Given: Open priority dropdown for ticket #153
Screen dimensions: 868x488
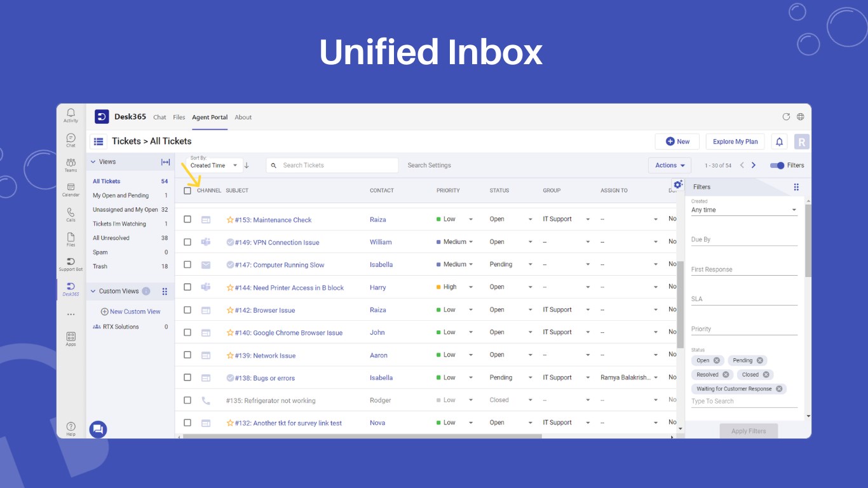Looking at the screenshot, I should (471, 219).
